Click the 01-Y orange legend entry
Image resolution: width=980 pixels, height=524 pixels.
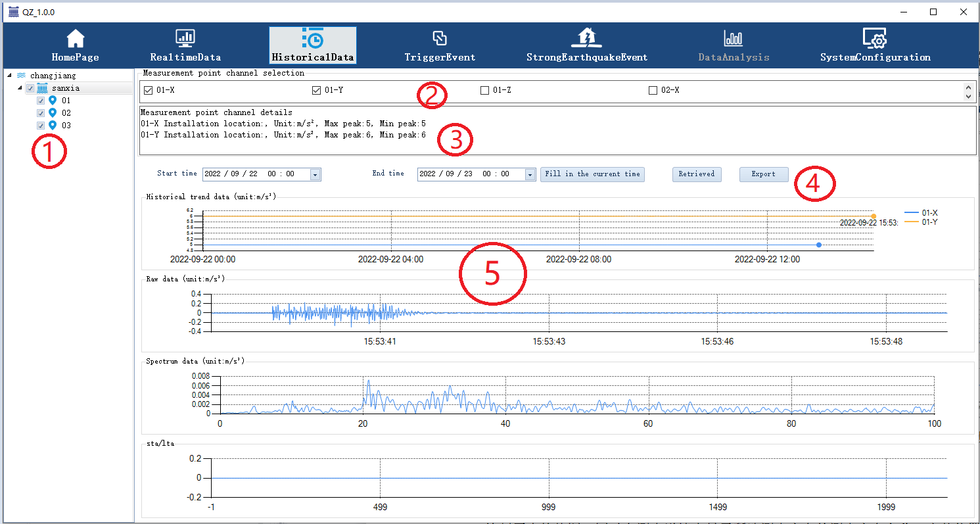pyautogui.click(x=921, y=222)
